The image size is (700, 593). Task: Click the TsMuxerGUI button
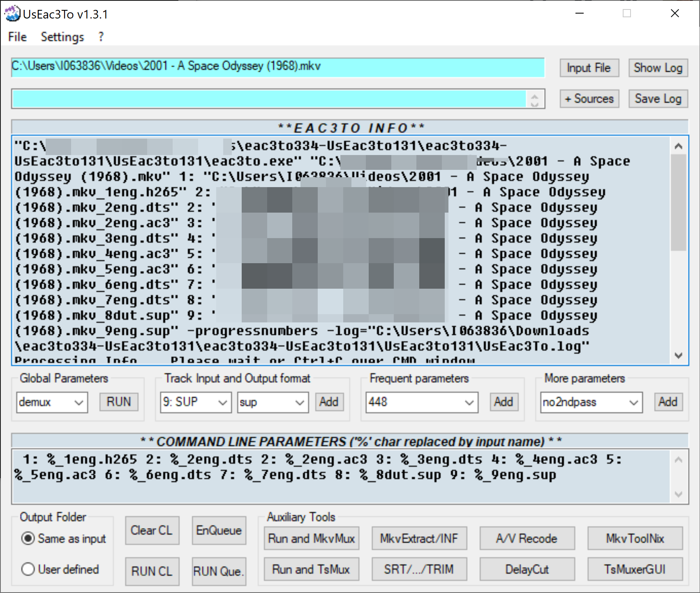pos(635,569)
